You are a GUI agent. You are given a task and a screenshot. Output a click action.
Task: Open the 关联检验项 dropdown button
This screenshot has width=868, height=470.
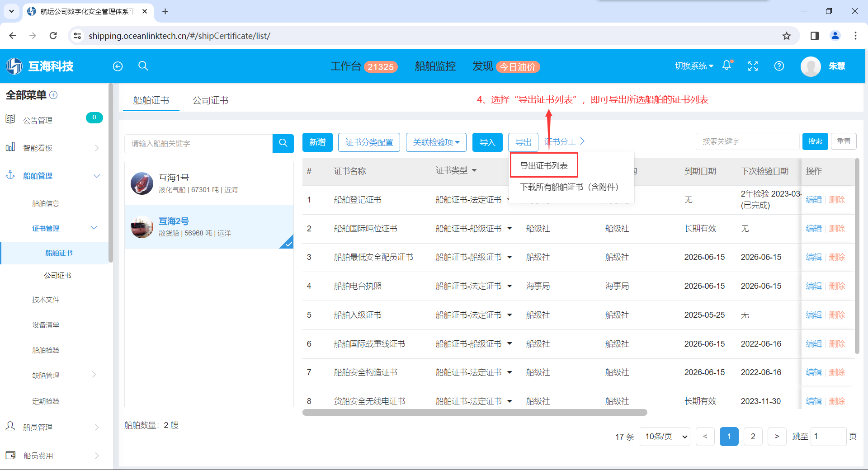point(436,142)
